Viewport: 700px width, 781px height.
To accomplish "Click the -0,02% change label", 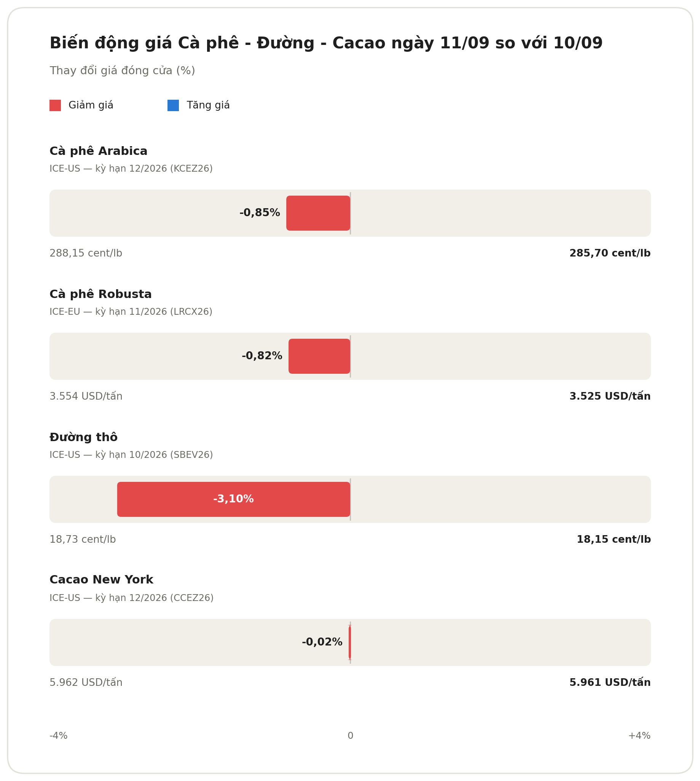I will pyautogui.click(x=322, y=642).
